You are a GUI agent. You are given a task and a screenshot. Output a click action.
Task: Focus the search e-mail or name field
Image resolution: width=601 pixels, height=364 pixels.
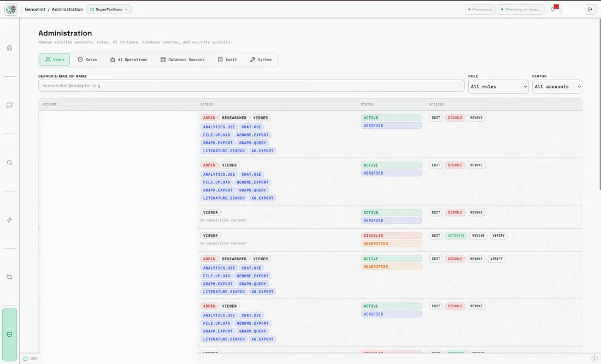(x=251, y=86)
